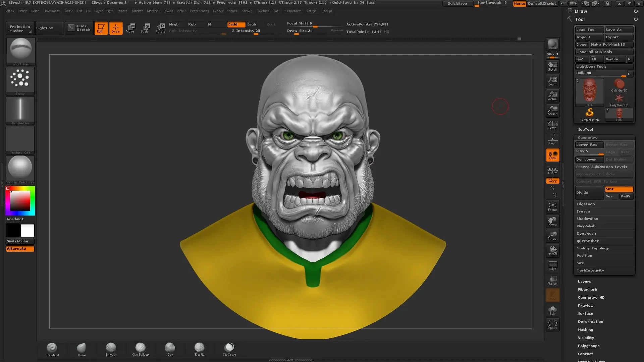Open the Alpha menu

(10, 11)
